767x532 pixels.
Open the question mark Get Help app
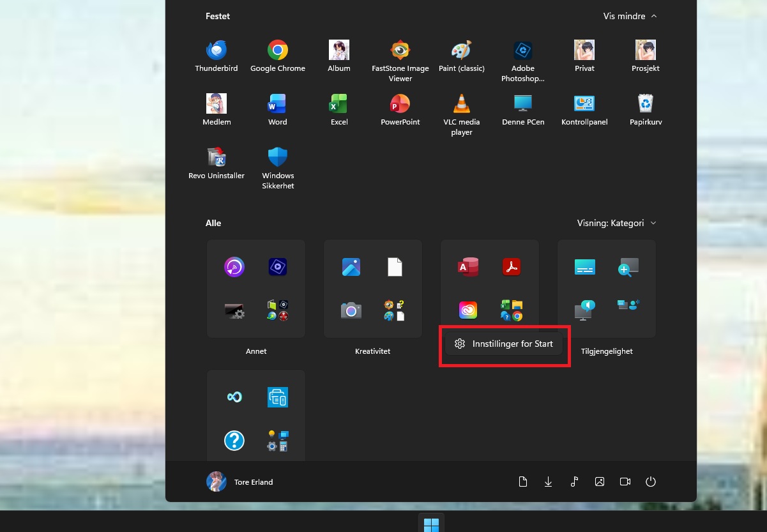tap(234, 441)
